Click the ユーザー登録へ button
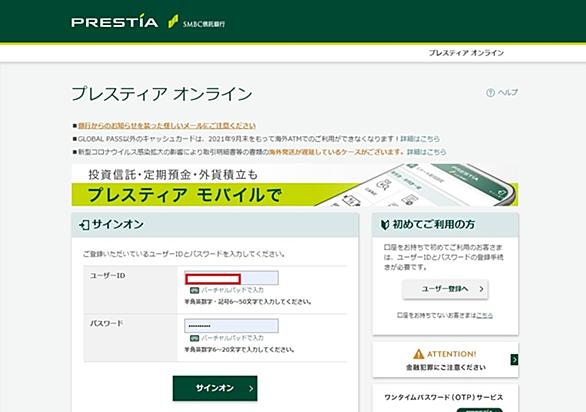The image size is (586, 412). pos(445,289)
